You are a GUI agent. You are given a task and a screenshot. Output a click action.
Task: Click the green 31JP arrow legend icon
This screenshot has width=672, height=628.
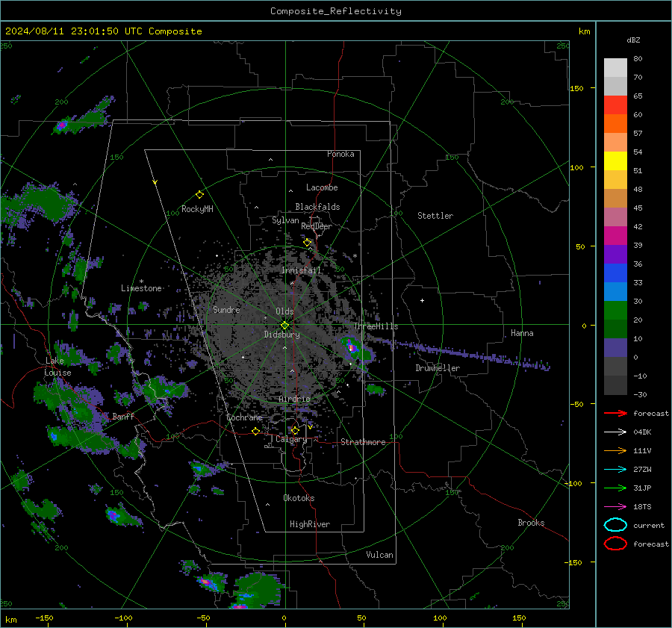click(x=615, y=488)
